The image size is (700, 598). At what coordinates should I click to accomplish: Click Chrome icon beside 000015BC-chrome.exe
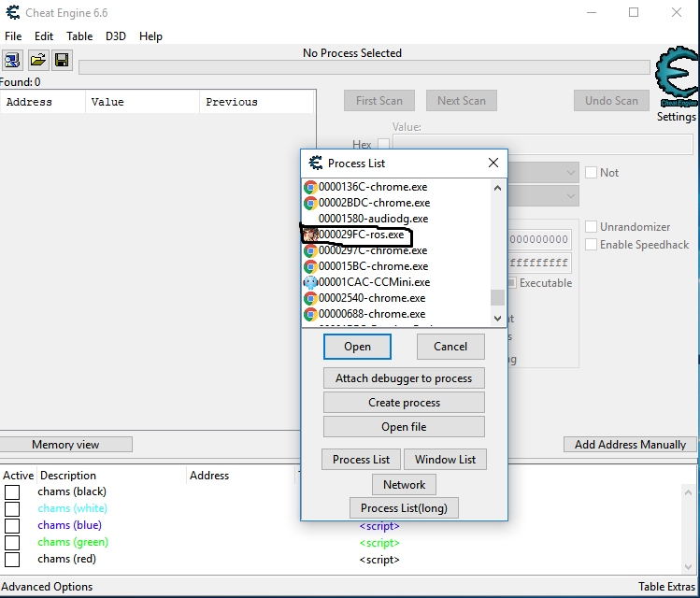[x=310, y=266]
